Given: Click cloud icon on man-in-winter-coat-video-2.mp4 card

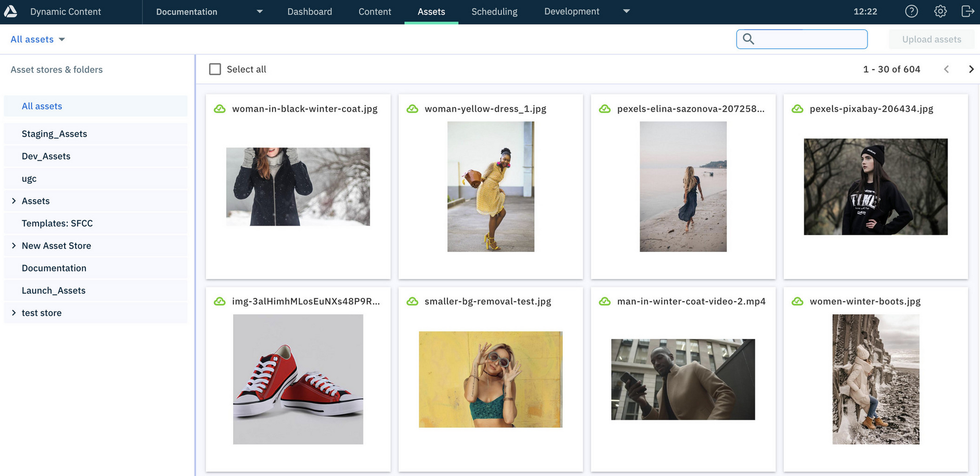Looking at the screenshot, I should pyautogui.click(x=605, y=301).
